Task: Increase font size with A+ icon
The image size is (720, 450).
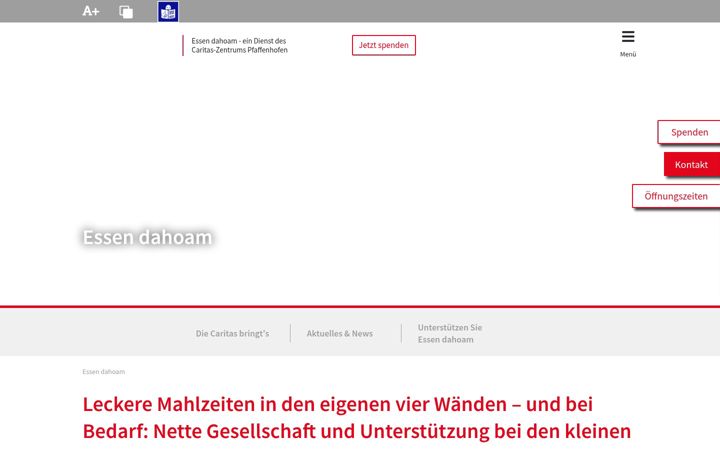Action: (90, 11)
